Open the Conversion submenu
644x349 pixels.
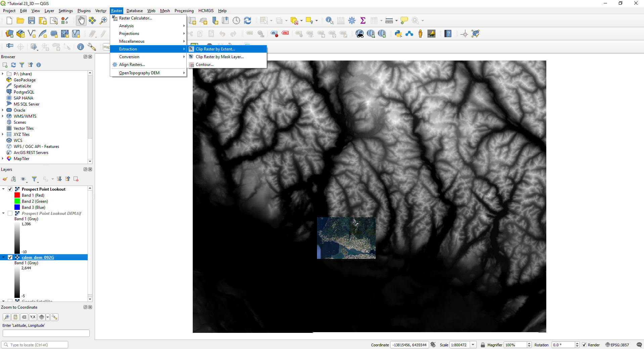pos(129,57)
